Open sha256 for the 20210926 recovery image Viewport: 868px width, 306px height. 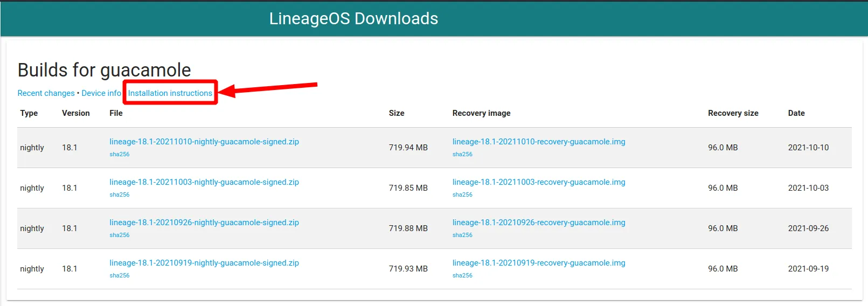tap(462, 235)
